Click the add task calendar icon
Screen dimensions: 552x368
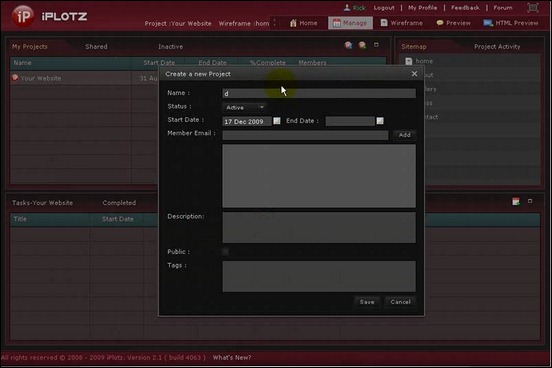pyautogui.click(x=516, y=201)
